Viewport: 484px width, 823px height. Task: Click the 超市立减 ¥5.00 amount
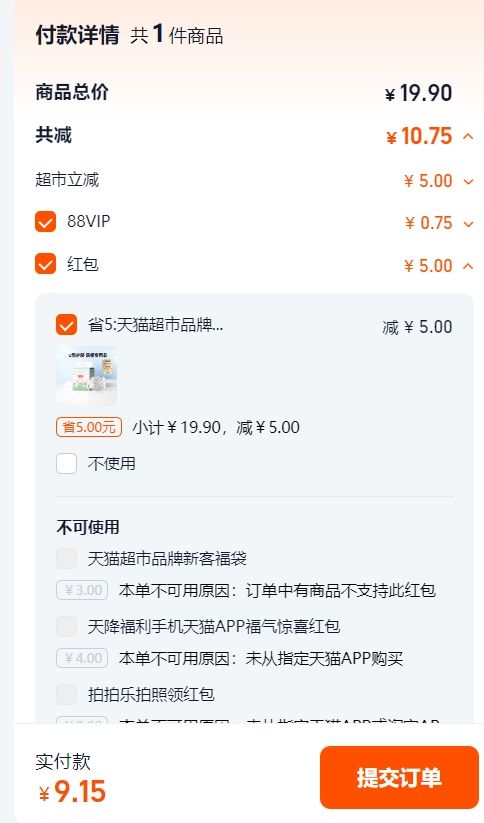pyautogui.click(x=428, y=181)
